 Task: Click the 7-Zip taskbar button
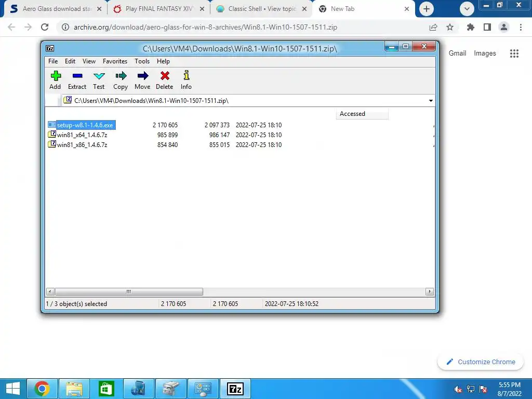pyautogui.click(x=235, y=389)
